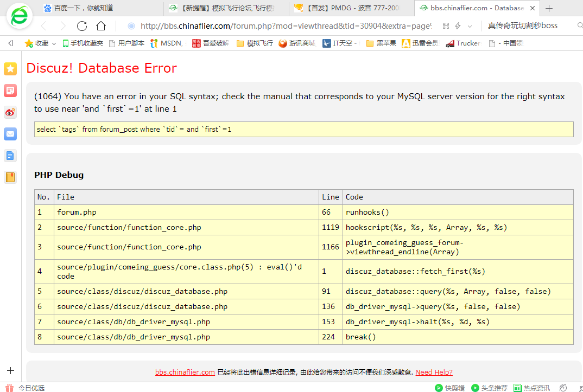
Task: Open 游讯商城 bookmark
Action: click(297, 43)
